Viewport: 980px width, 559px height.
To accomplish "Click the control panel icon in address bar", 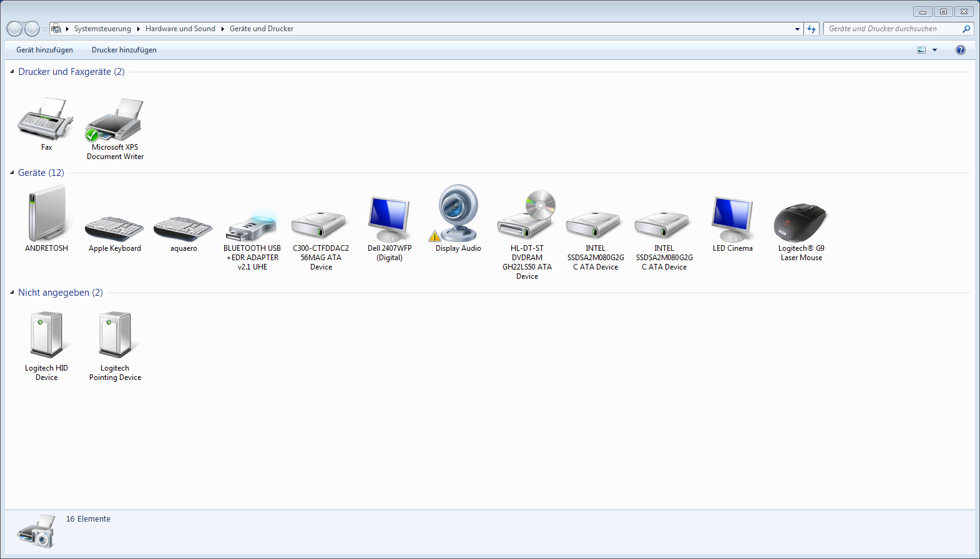I will 56,29.
